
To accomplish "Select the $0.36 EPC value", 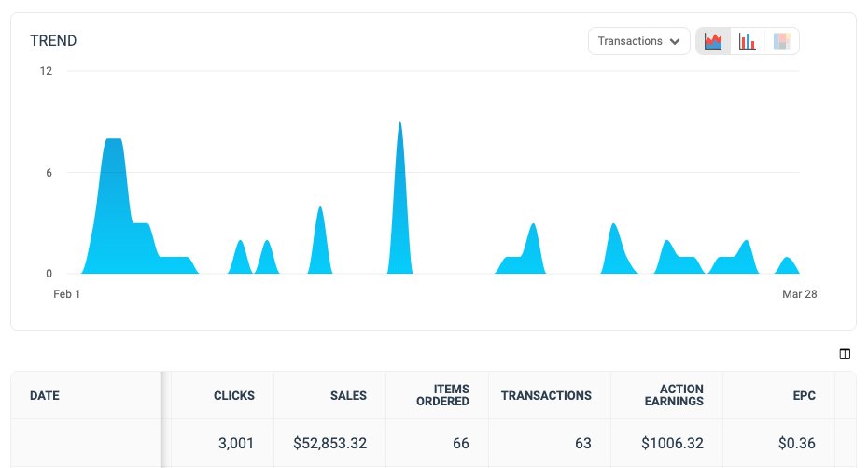I will [x=796, y=443].
